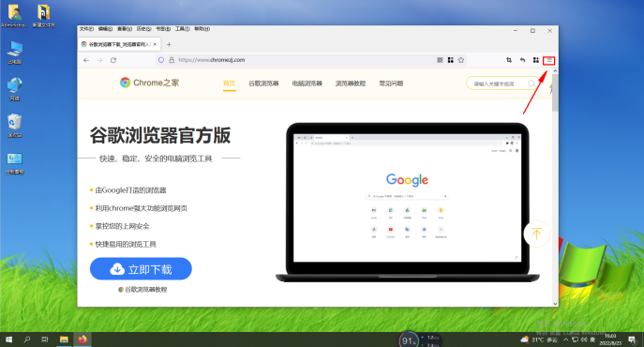Open the Firefox hamburger application menu
The image size is (644, 347).
coord(549,60)
